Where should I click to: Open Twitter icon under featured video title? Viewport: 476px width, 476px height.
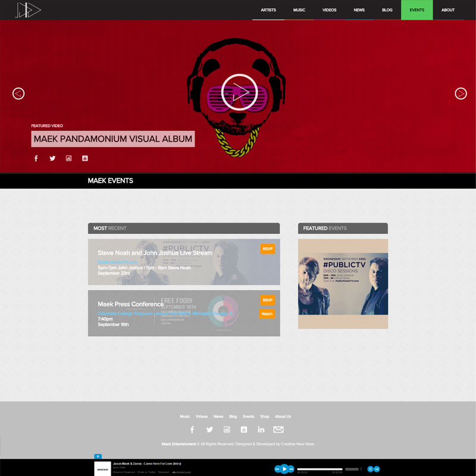52,158
